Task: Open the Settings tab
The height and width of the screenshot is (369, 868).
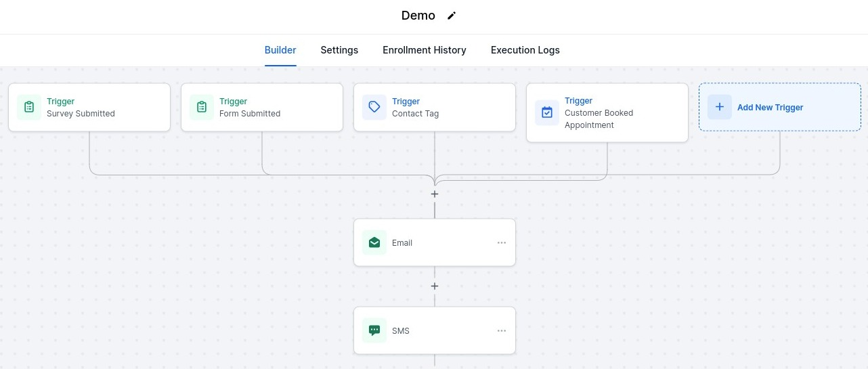Action: pos(339,50)
